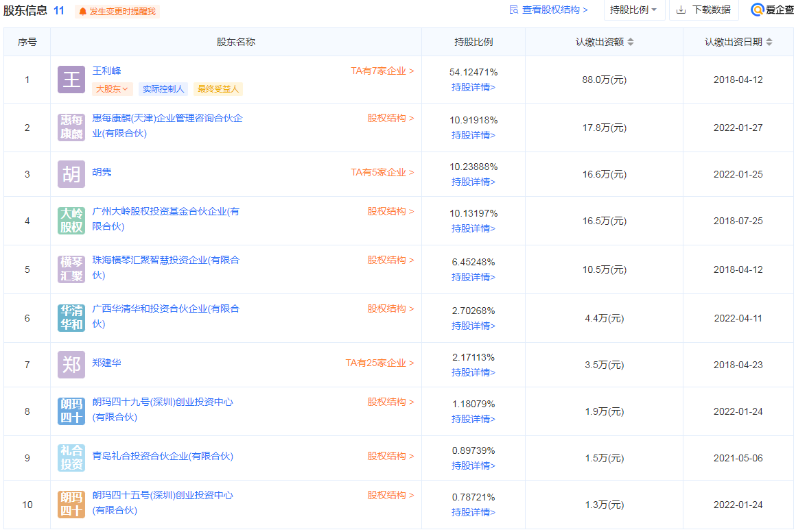
Task: Click the 最终受益人 tag
Action: click(218, 89)
